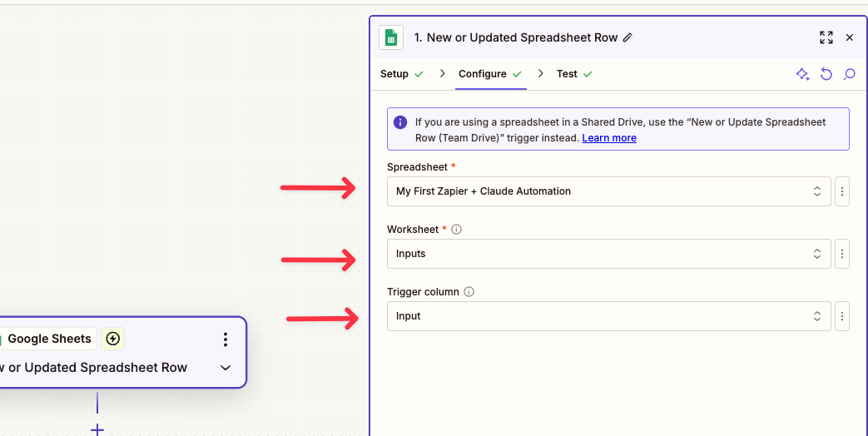Open Trigger column field three-dot options
Image resolution: width=868 pixels, height=436 pixels.
842,316
